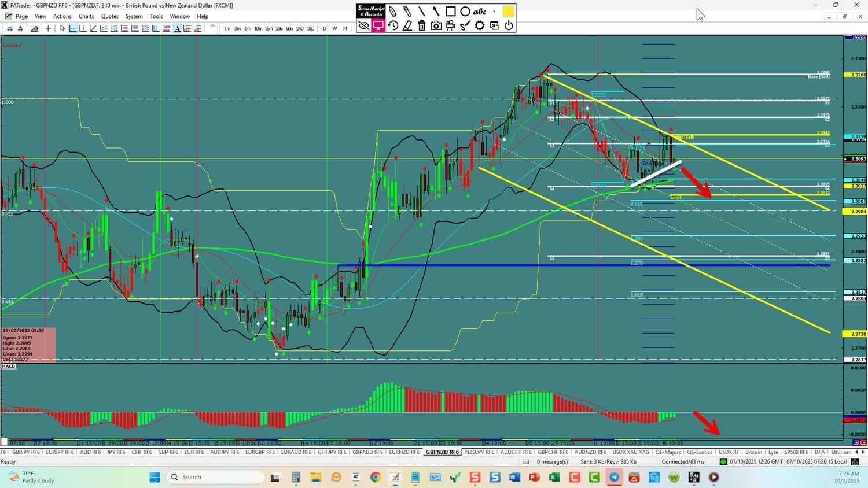Switch to the GBPAUD RF6 tab
868x488 pixels.
click(367, 452)
